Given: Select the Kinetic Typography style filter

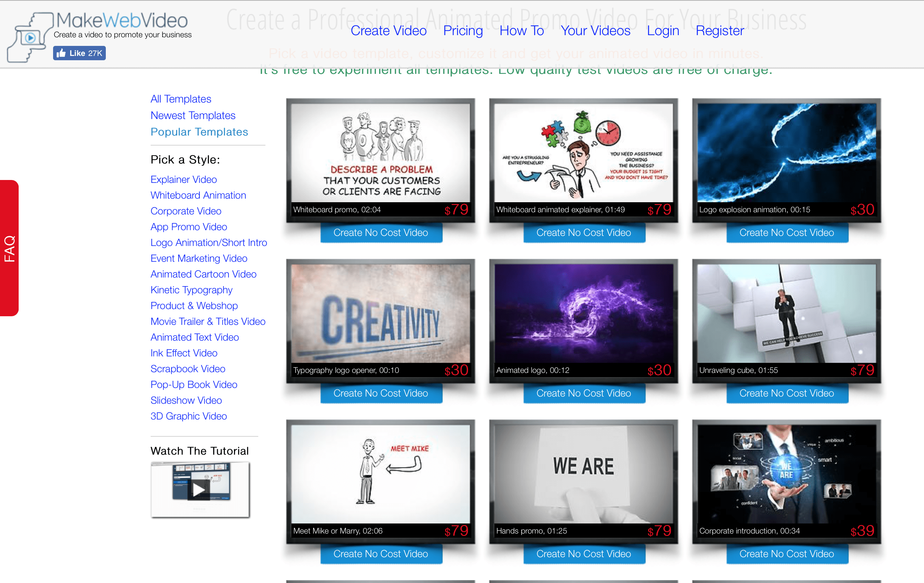Looking at the screenshot, I should [x=191, y=289].
